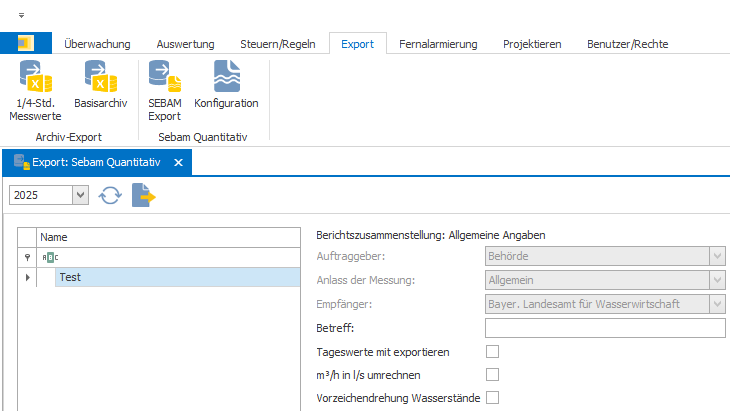Viewport: 730px width, 411px height.
Task: Open the 2025 year dropdown
Action: (81, 196)
